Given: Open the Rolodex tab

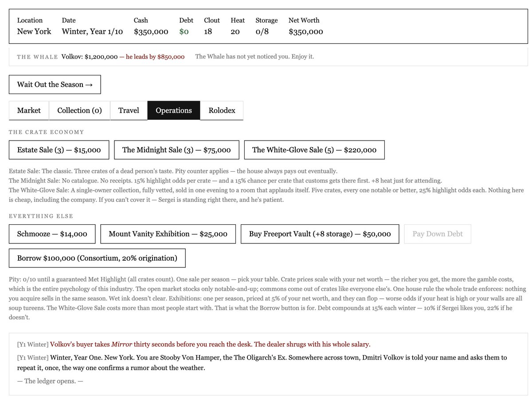Looking at the screenshot, I should [222, 110].
